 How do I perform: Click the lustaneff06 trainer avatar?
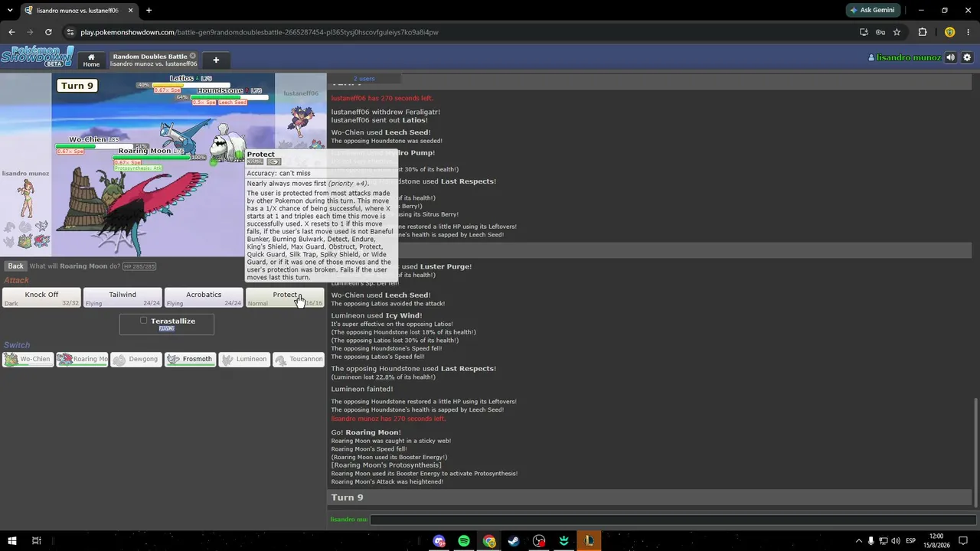[301, 122]
